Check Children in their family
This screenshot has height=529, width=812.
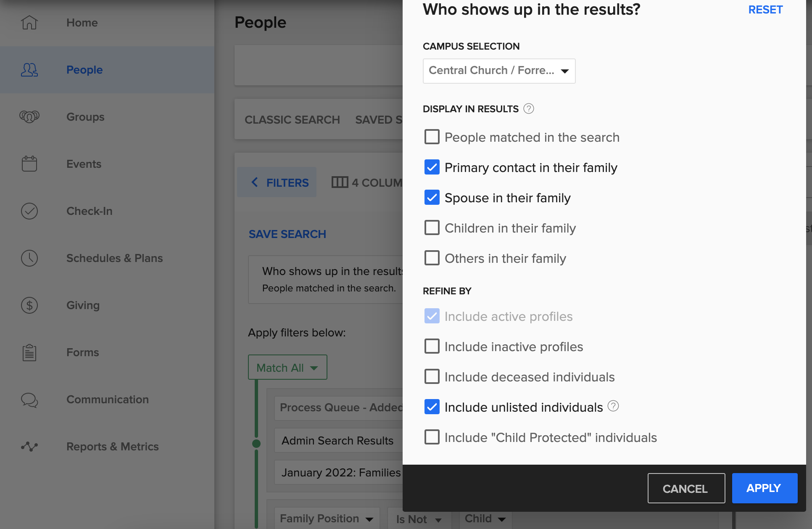coord(432,227)
